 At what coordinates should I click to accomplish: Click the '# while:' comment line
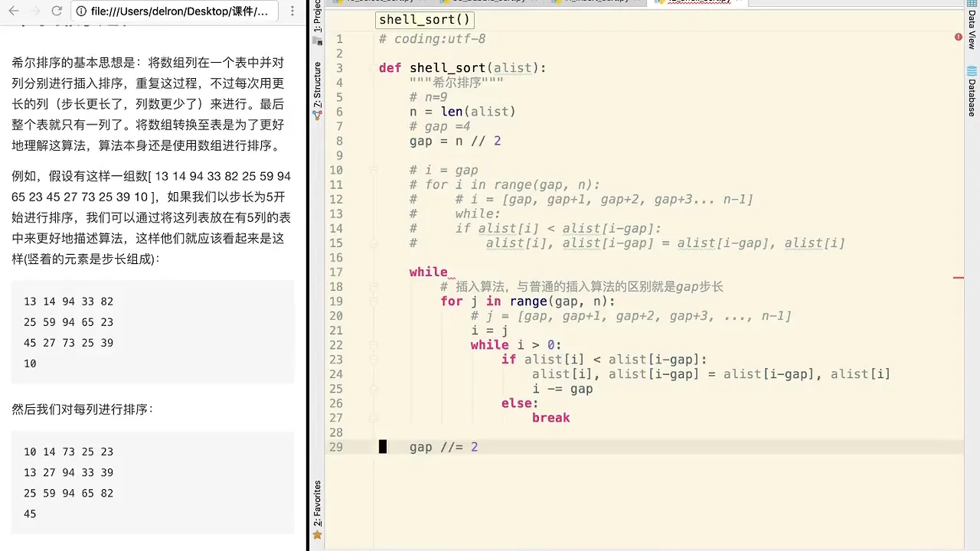coord(455,214)
